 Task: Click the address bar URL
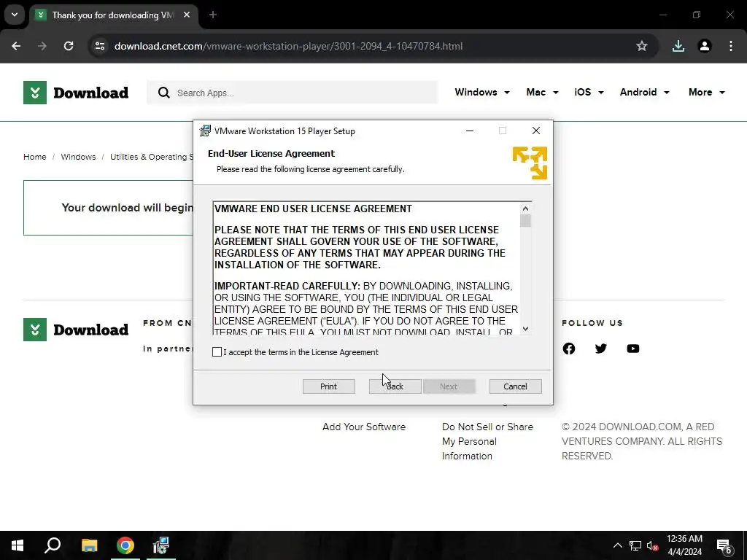pyautogui.click(x=288, y=46)
